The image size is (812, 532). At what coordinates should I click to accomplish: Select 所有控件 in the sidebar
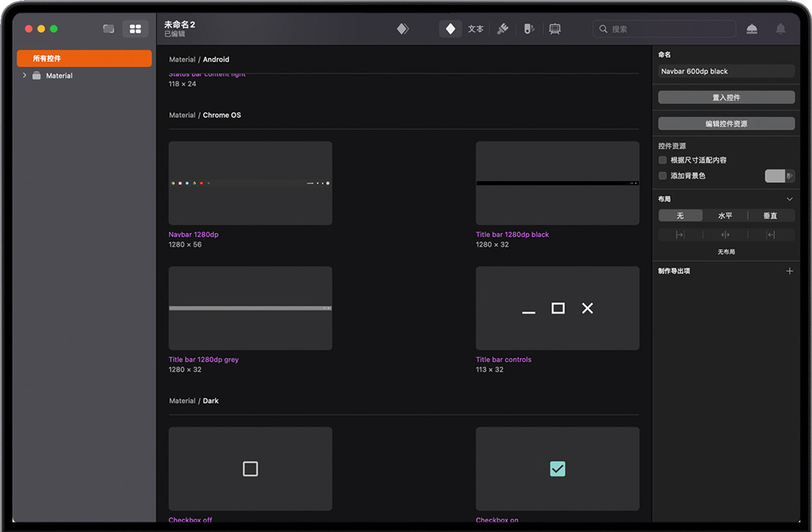click(x=84, y=59)
